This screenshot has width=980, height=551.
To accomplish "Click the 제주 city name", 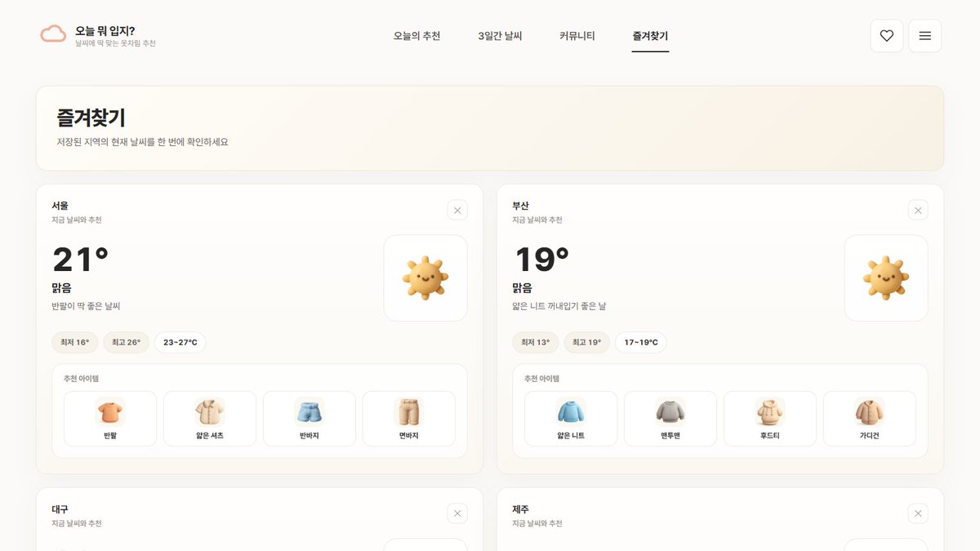I will (x=521, y=509).
